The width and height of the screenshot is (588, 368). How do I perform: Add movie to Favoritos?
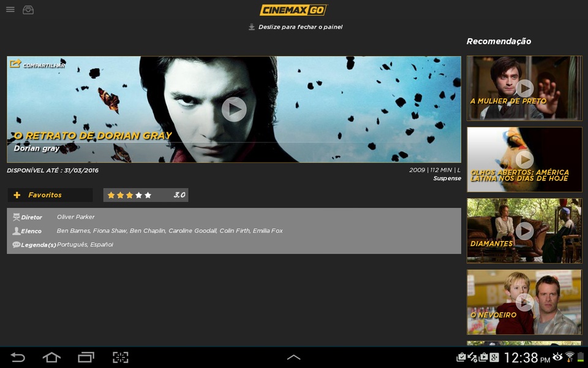tap(50, 195)
